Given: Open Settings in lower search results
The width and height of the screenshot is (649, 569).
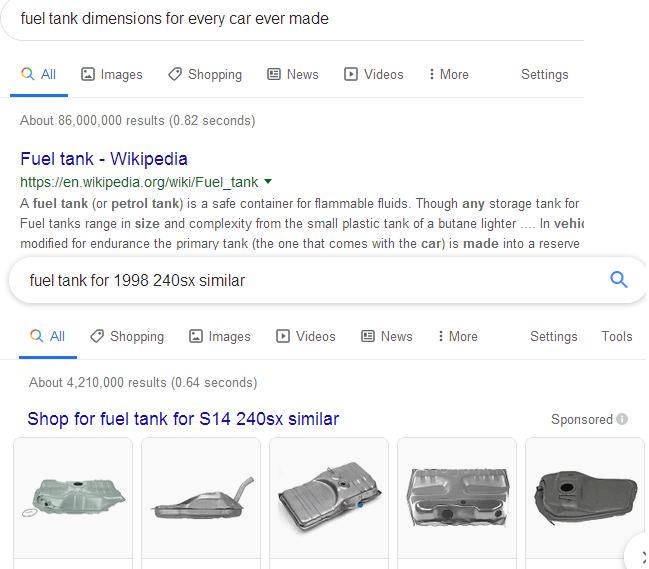Looking at the screenshot, I should click(553, 336).
